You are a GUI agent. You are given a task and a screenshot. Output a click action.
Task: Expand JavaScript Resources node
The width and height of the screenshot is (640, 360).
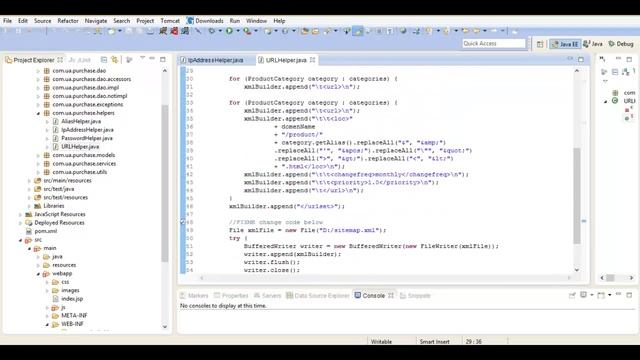tap(20, 214)
